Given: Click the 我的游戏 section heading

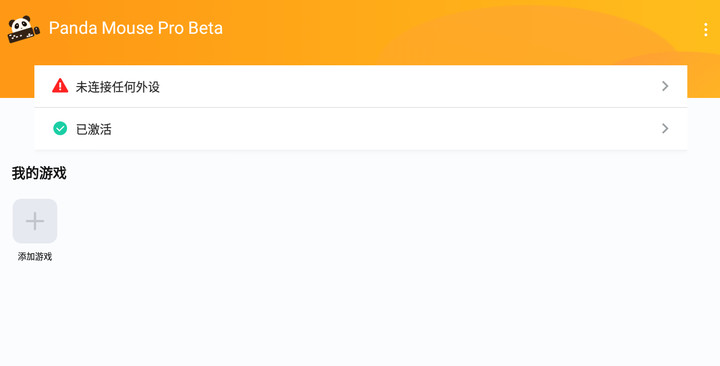Looking at the screenshot, I should click(39, 174).
